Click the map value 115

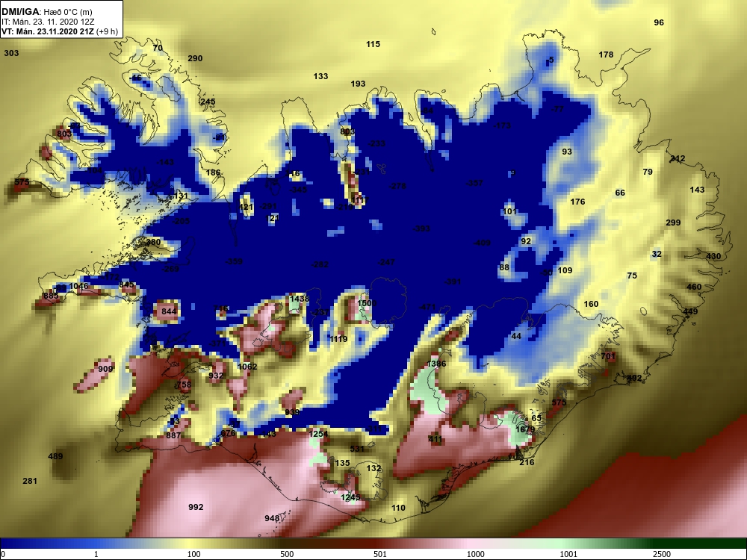pyautogui.click(x=373, y=44)
